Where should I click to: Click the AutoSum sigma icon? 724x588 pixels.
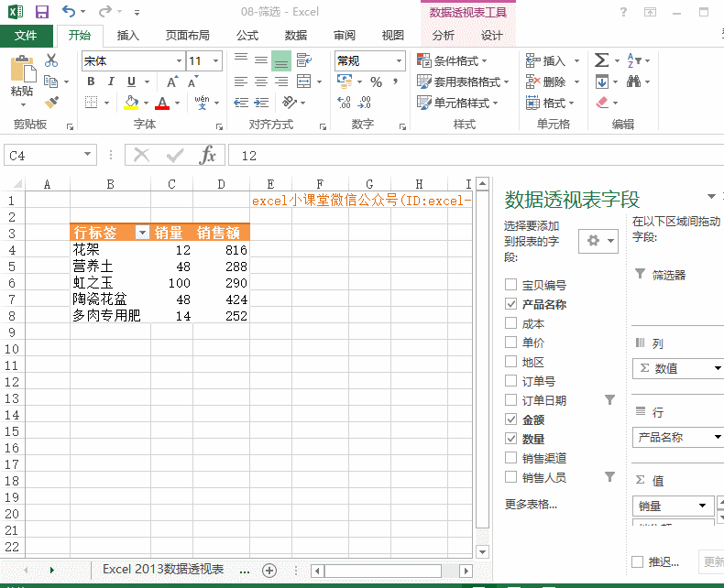click(x=601, y=60)
